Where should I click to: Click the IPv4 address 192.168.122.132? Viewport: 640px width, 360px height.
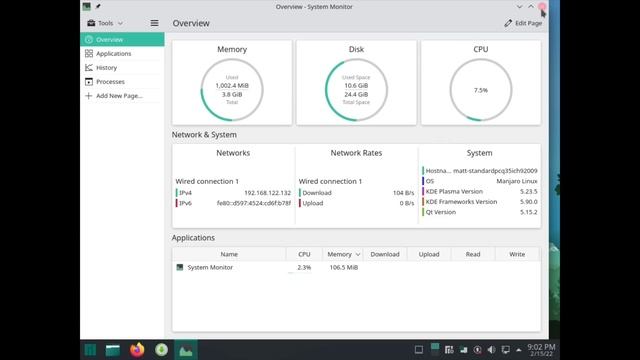point(267,193)
